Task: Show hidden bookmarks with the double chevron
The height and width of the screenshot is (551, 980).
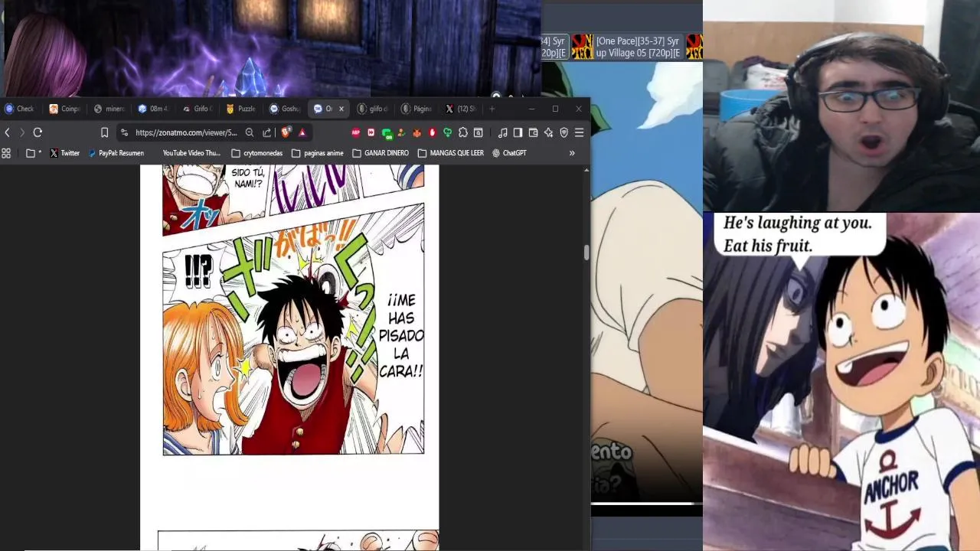Action: [x=572, y=153]
